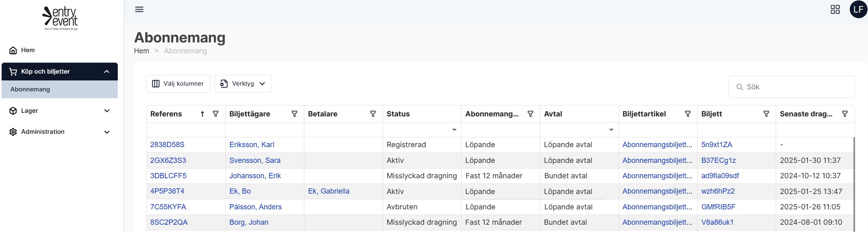The image size is (868, 232).
Task: Click the Välj kolumner button
Action: [178, 84]
